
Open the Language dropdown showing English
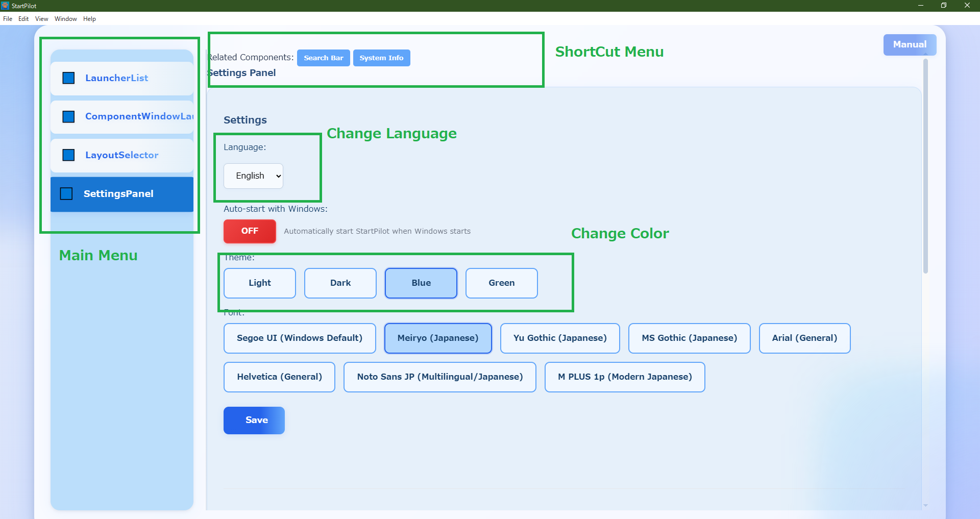tap(253, 176)
